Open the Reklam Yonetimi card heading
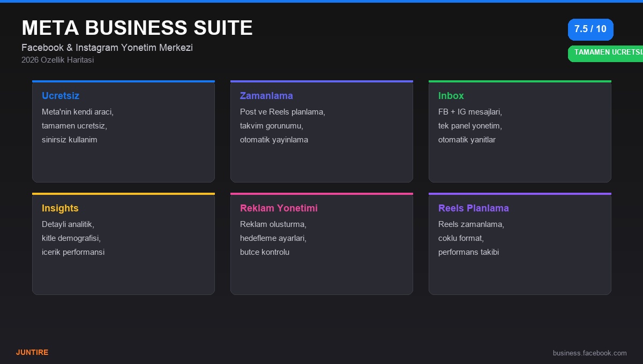Screen dimensions: 643x364 coord(279,208)
